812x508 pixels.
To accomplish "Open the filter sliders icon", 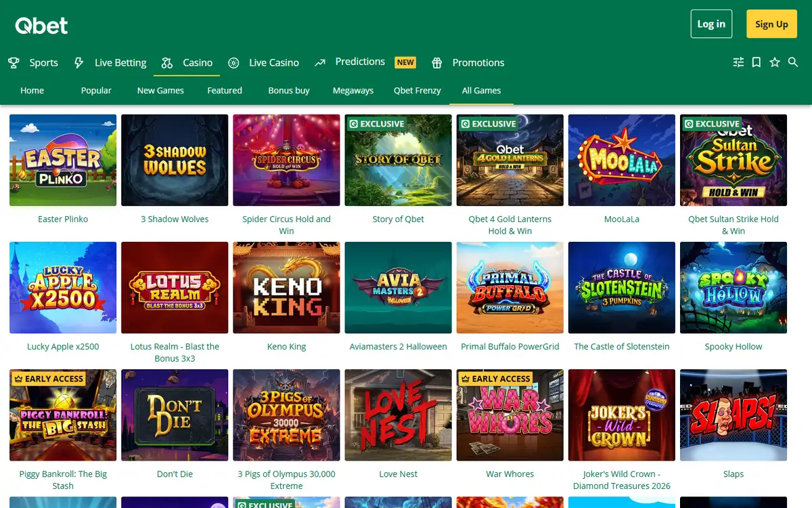I will pos(738,62).
